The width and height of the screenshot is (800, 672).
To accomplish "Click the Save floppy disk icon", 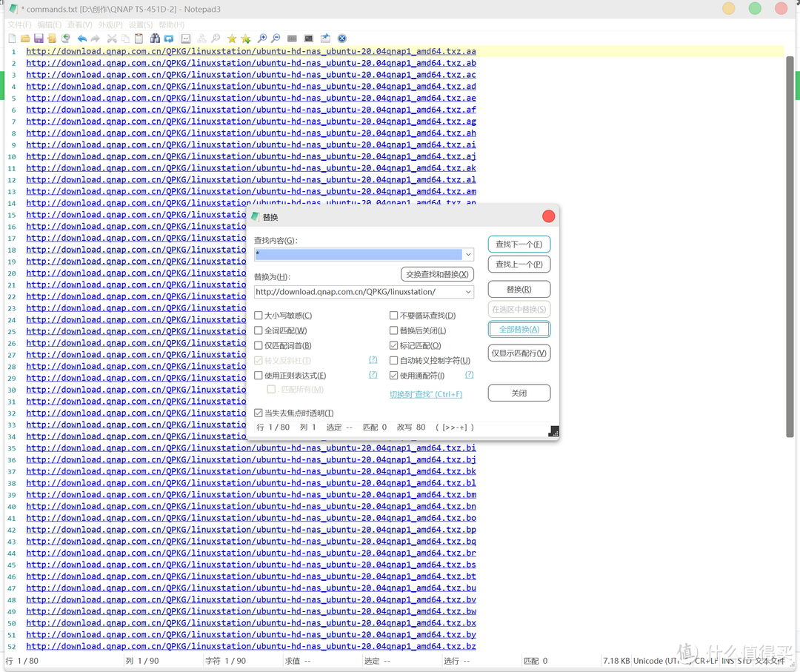I will click(x=39, y=39).
